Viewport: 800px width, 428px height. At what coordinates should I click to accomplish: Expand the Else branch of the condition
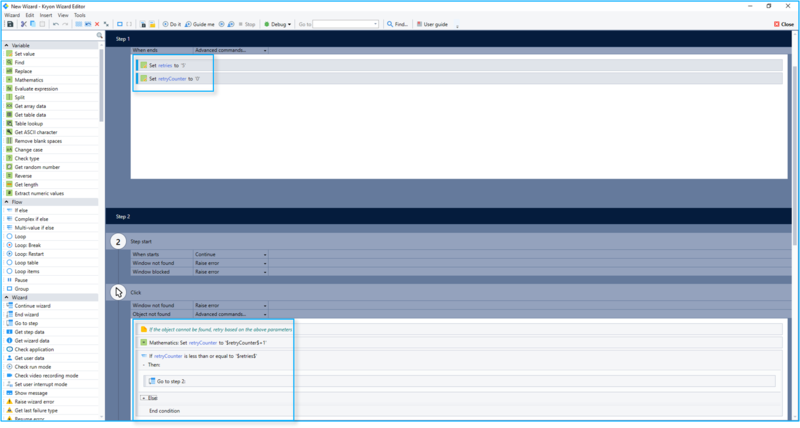click(144, 398)
